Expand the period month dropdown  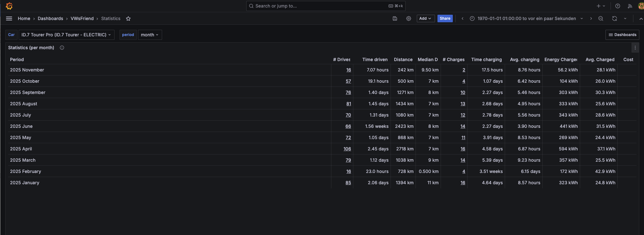point(150,35)
